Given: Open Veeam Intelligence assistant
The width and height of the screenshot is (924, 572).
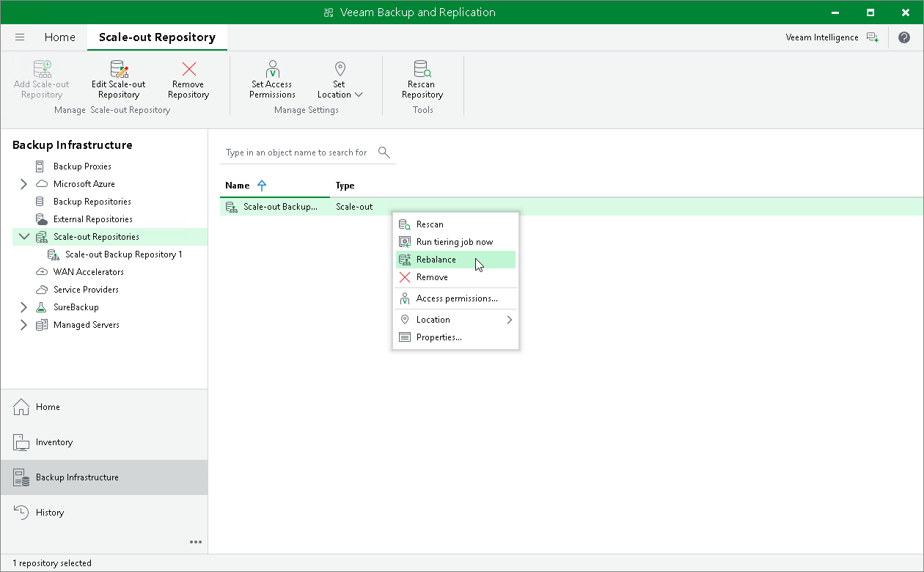Looking at the screenshot, I should (x=832, y=37).
